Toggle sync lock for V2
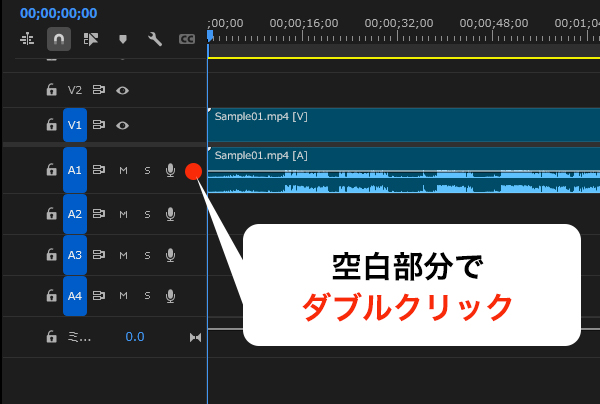The image size is (600, 404). [99, 90]
